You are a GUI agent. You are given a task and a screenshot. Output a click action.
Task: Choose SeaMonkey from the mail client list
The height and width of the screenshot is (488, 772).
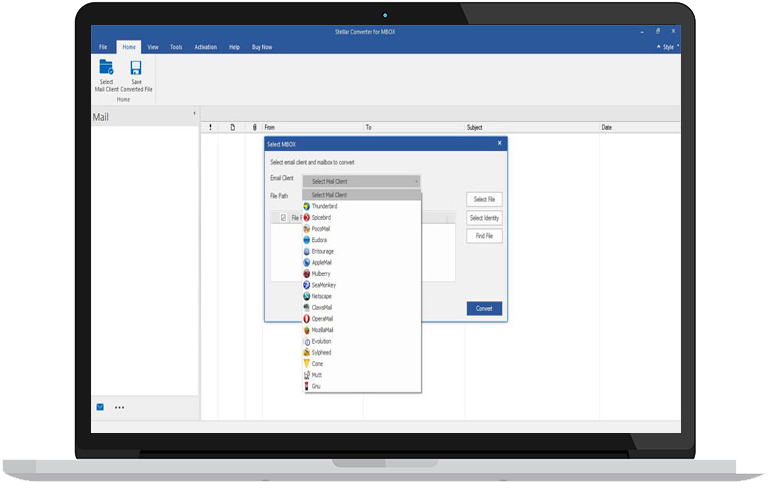point(362,285)
